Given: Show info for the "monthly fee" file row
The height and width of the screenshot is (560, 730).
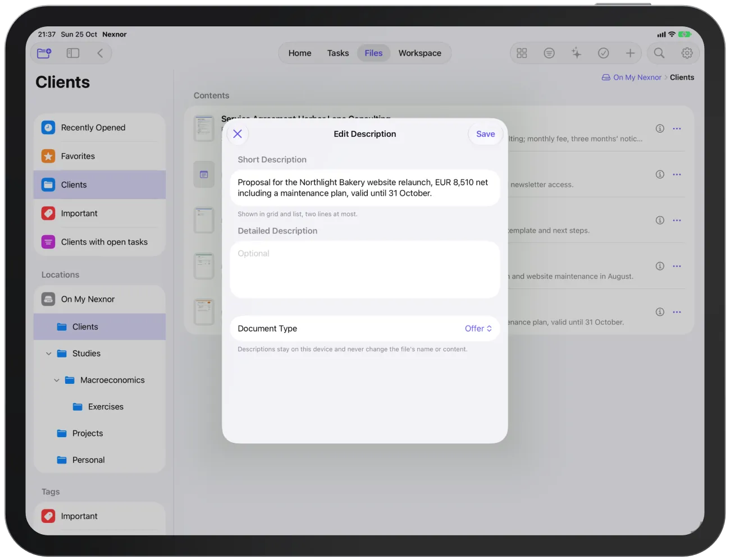Looking at the screenshot, I should tap(660, 128).
